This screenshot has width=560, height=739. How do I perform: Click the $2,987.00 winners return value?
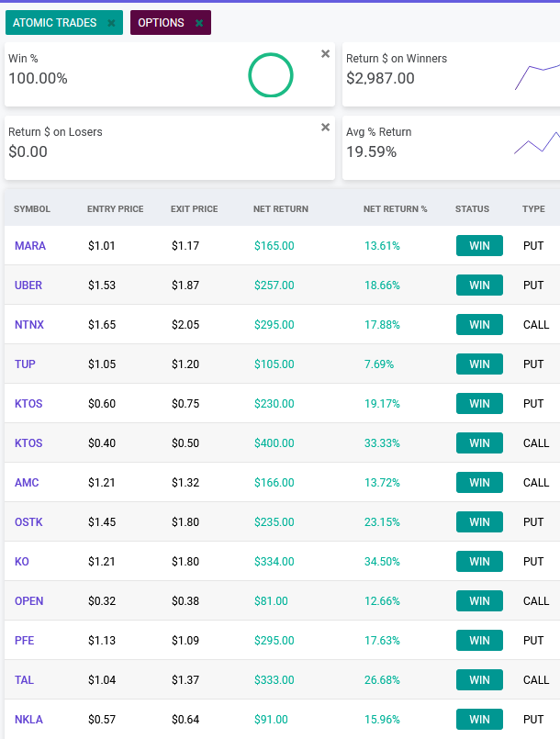380,78
